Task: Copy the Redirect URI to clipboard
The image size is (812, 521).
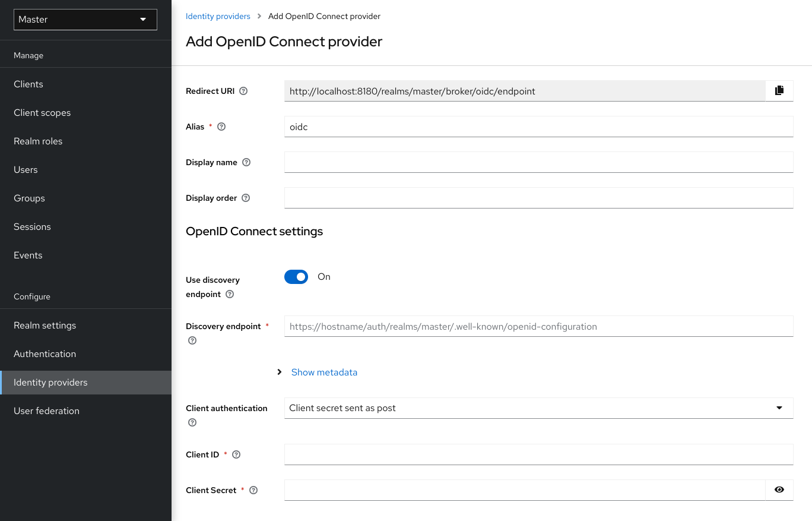Action: pyautogui.click(x=779, y=90)
